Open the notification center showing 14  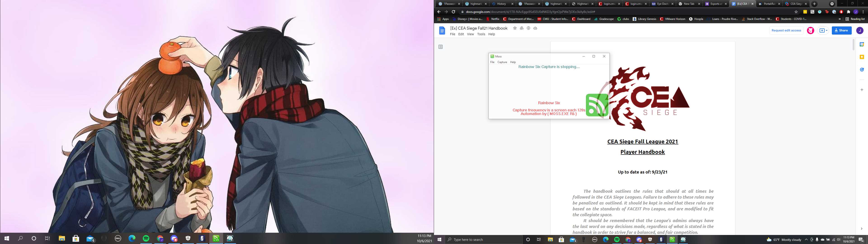[x=861, y=240]
